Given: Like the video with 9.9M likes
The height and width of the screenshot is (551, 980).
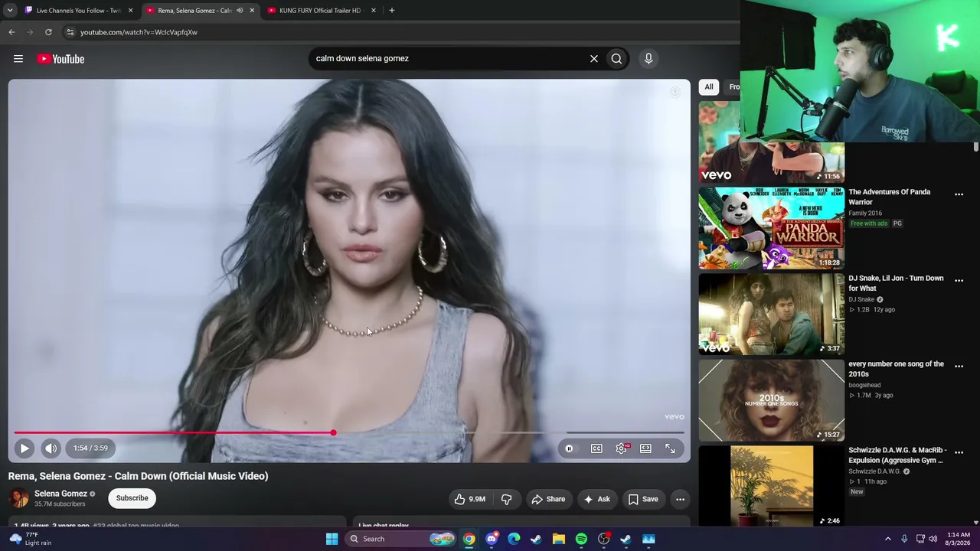Looking at the screenshot, I should pos(470,500).
